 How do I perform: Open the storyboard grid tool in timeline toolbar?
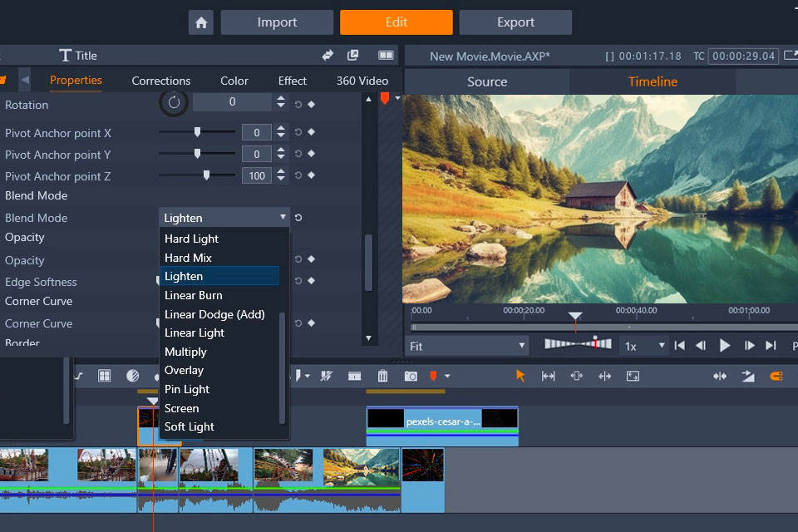[x=105, y=376]
